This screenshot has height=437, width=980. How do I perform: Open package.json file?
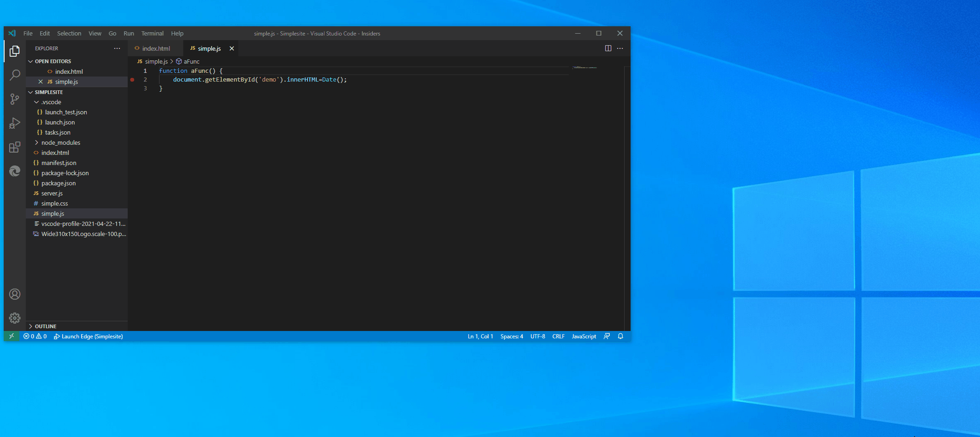tap(77, 183)
